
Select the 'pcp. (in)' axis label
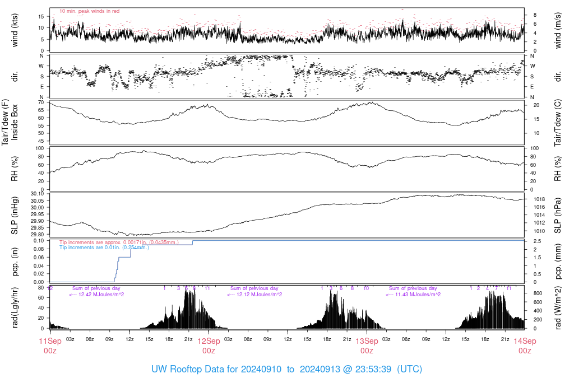click(15, 262)
